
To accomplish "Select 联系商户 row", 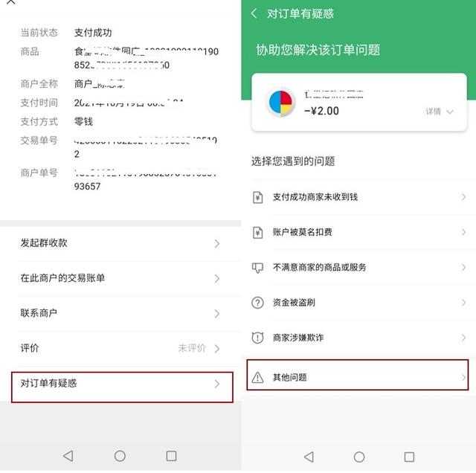I will pyautogui.click(x=120, y=313).
